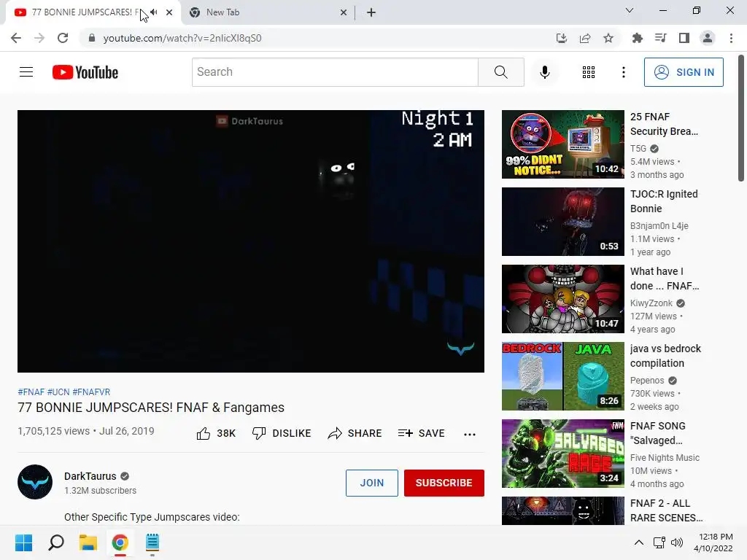Click Five Nights Music channel name
The height and width of the screenshot is (560, 747).
click(x=665, y=458)
